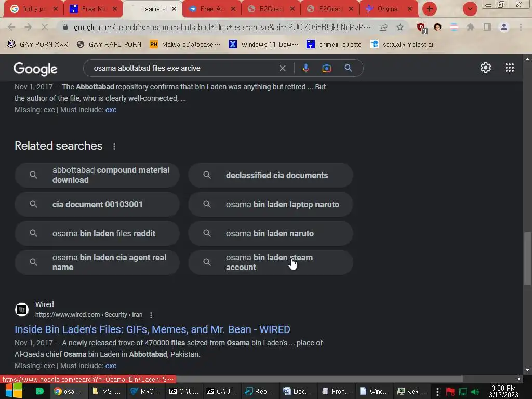
Task: Close the active 'osama a' tab
Action: coord(174,9)
